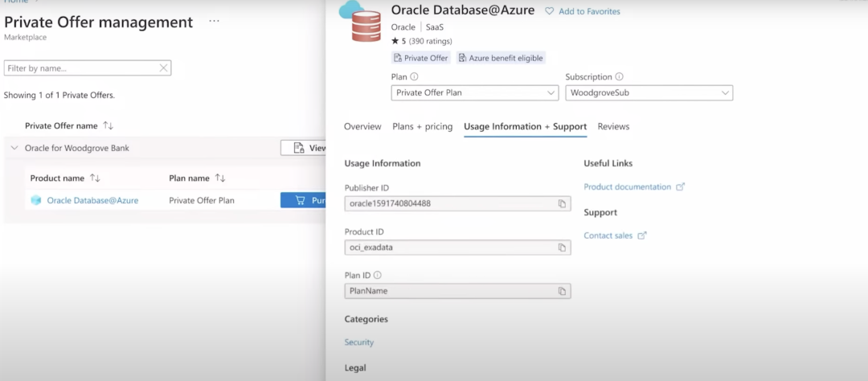Screen dimensions: 868x381
Task: Click the cube icon beside Oracle Database@Azure
Action: point(36,200)
